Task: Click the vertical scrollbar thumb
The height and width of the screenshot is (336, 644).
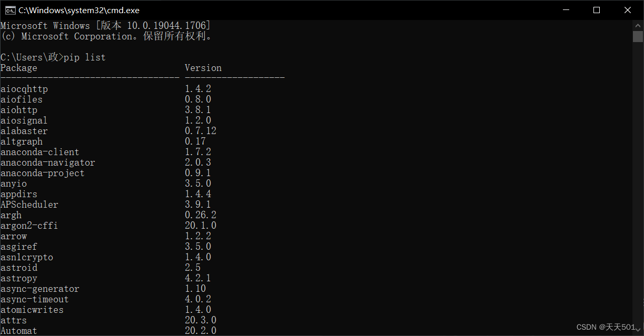Action: [638, 36]
